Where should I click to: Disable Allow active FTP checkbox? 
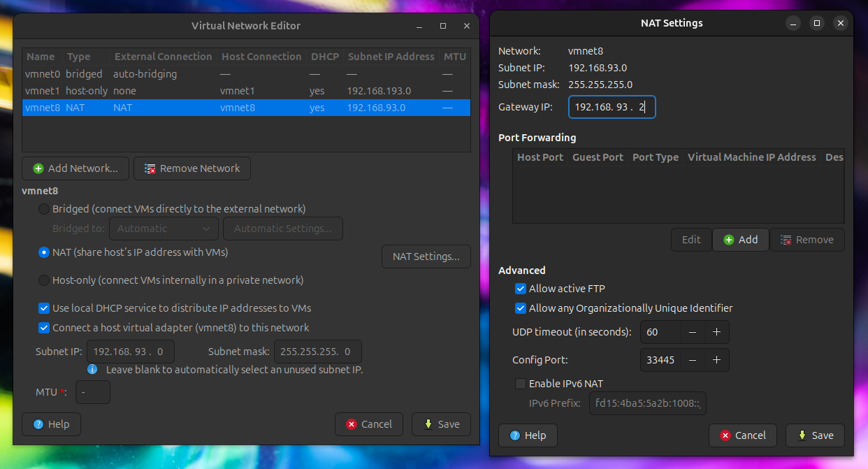pos(521,289)
